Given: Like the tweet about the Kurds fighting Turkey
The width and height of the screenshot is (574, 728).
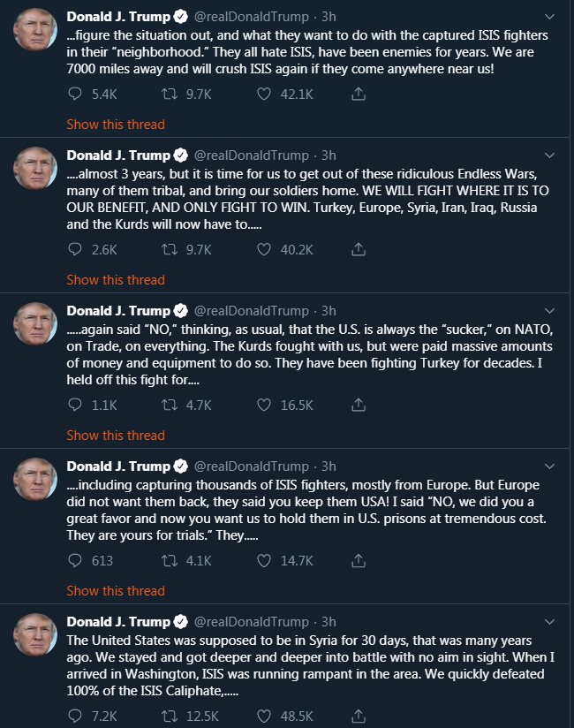Looking at the screenshot, I should [262, 404].
